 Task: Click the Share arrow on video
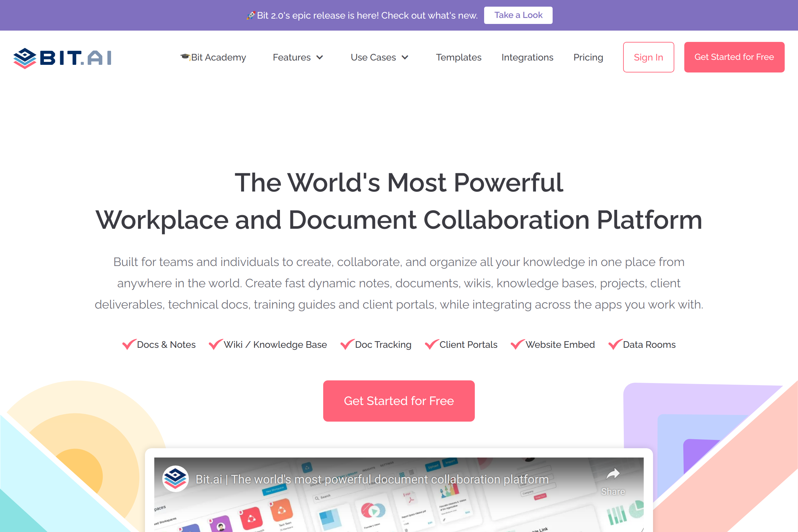(x=613, y=474)
